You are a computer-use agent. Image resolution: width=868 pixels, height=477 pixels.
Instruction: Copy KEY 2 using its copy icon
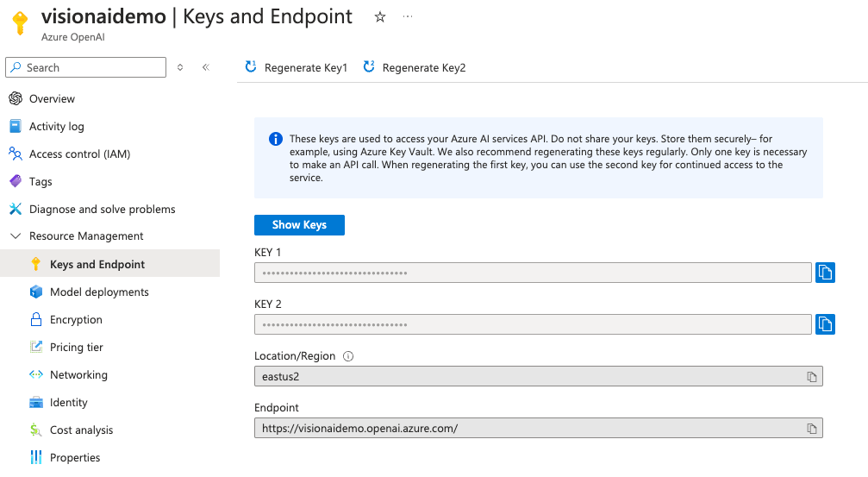pyautogui.click(x=825, y=324)
